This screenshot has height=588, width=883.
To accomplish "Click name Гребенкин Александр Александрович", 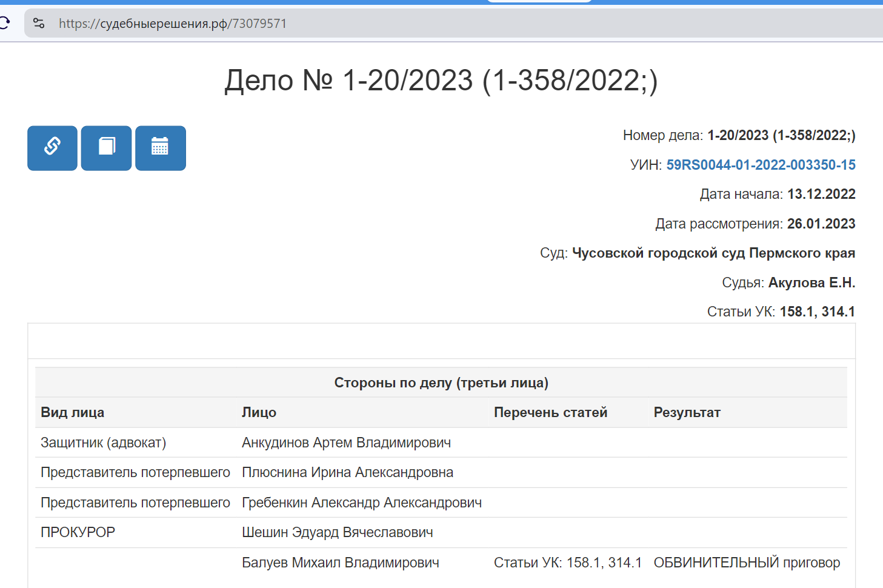I will click(x=362, y=503).
